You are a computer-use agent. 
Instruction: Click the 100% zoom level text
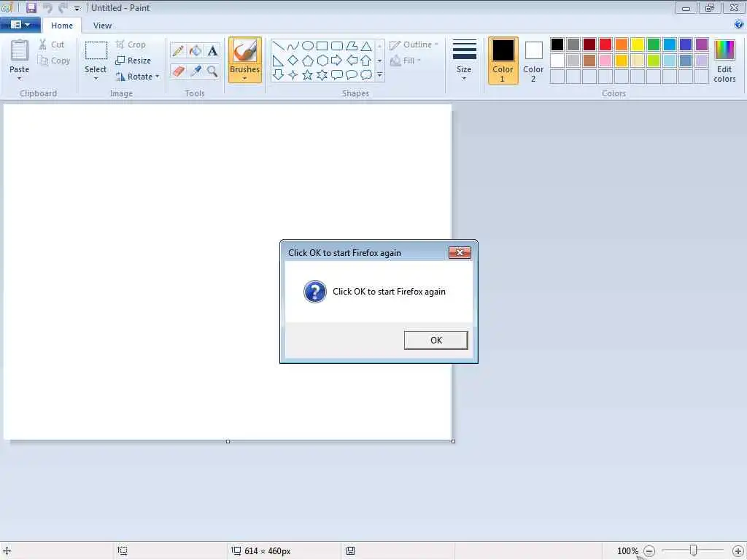[627, 551]
